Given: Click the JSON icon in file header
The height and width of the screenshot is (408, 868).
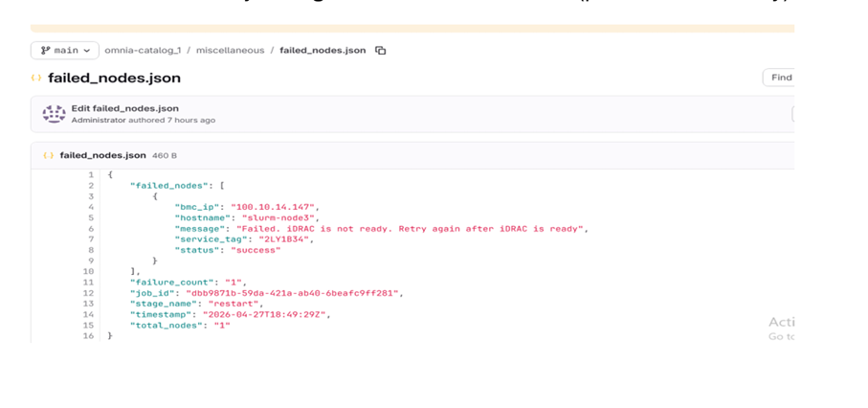Looking at the screenshot, I should click(x=49, y=156).
